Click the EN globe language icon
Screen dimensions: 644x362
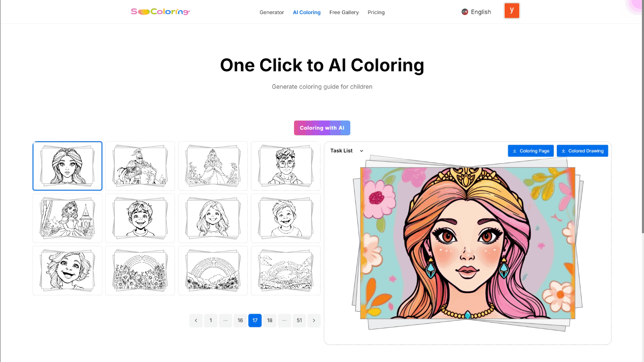coord(465,12)
